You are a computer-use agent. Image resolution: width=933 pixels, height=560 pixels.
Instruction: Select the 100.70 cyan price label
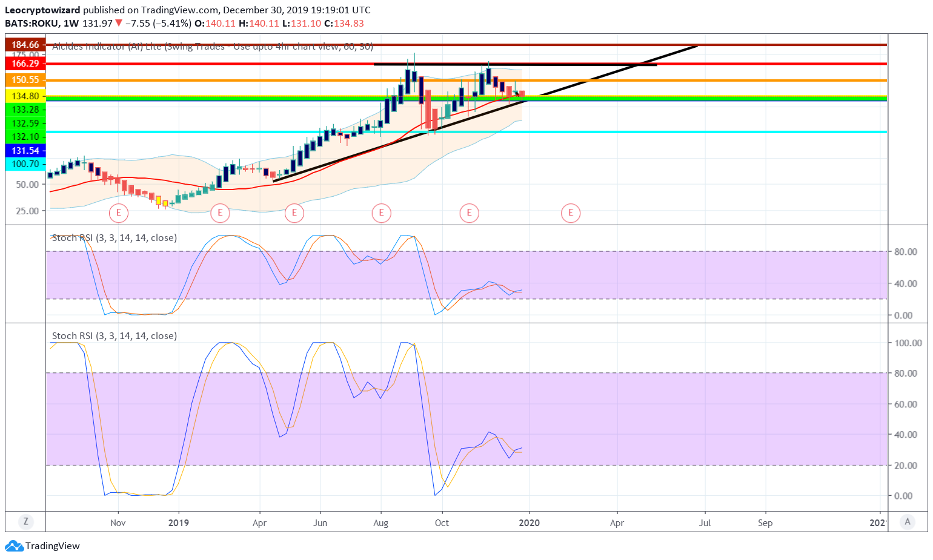coord(25,164)
